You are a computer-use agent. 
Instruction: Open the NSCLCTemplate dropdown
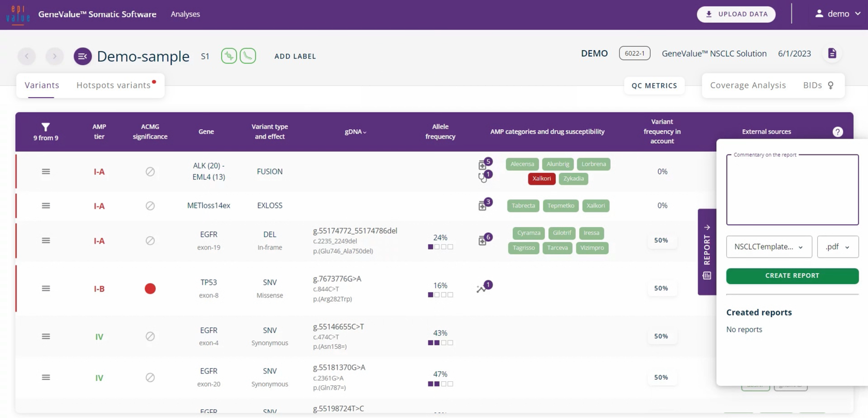[768, 247]
